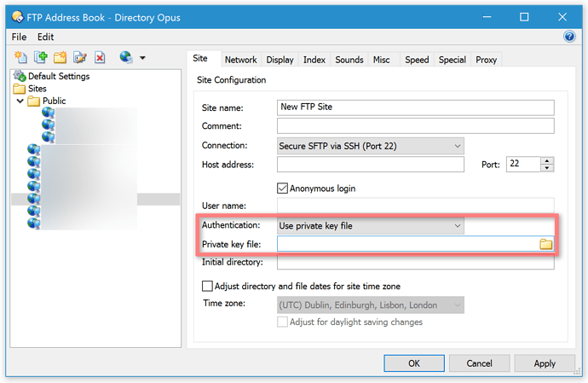Viewport: 588px width, 383px height.
Task: Click the User name field
Action: coord(416,206)
